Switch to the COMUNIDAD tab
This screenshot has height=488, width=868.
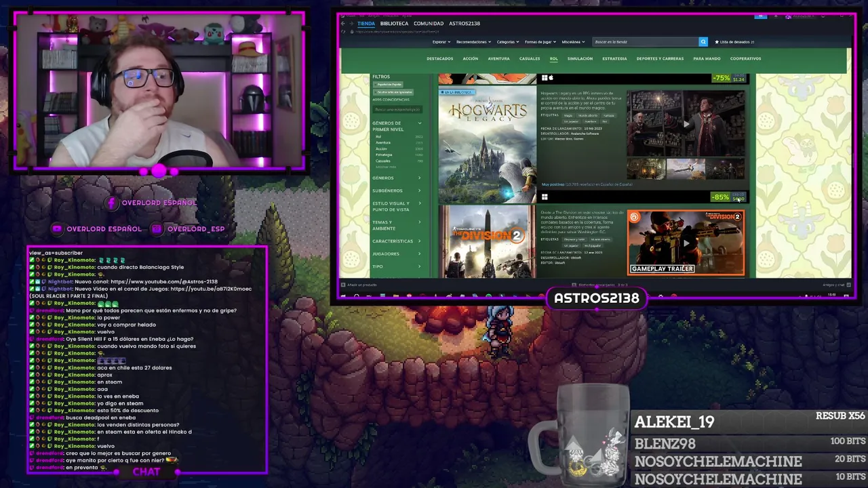pyautogui.click(x=429, y=23)
